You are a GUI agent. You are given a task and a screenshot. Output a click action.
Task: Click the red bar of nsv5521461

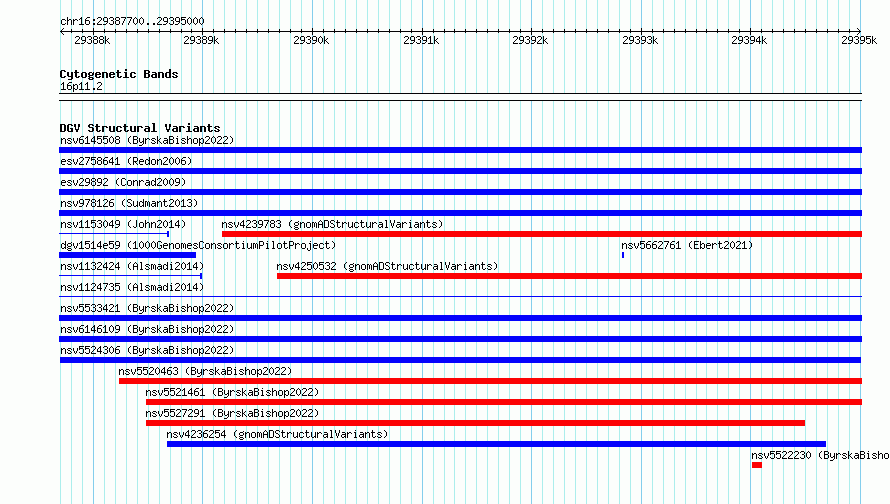[x=504, y=402]
